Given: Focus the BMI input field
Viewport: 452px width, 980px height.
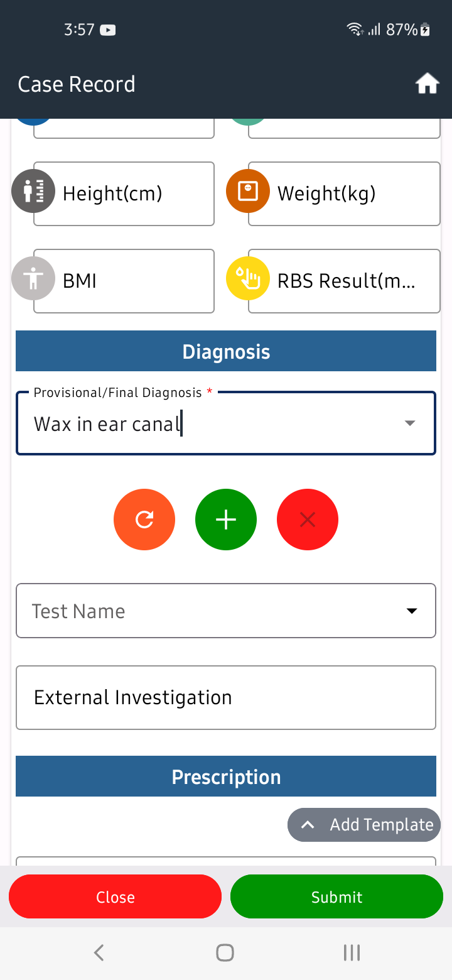Looking at the screenshot, I should click(x=124, y=281).
